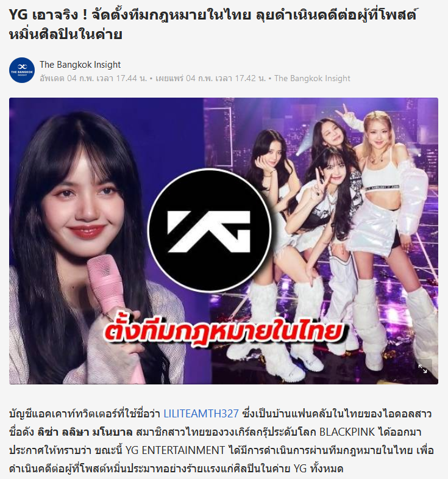
Task: Click the red caption ตั้งทีมกฎหมายในไทย in image
Action: pyautogui.click(x=223, y=332)
